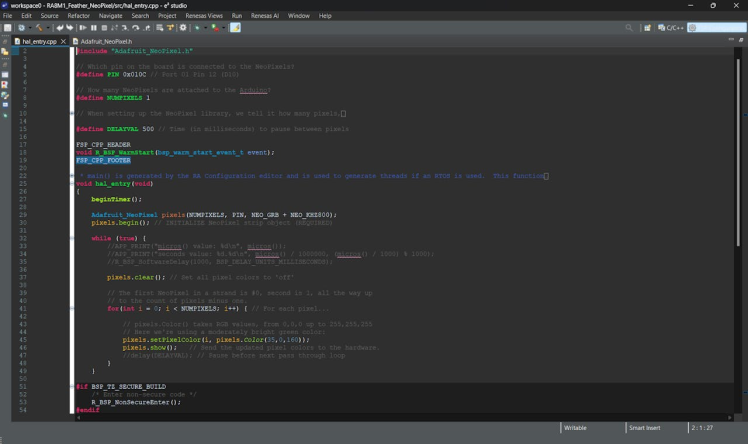The height and width of the screenshot is (444, 748).
Task: Toggle the Writable status indicator
Action: [x=576, y=428]
